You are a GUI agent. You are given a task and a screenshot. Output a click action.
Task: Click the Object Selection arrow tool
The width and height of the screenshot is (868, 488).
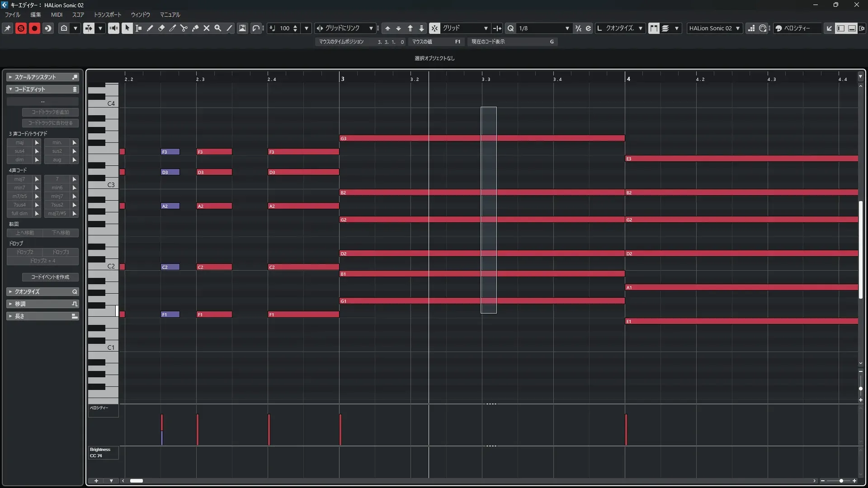tap(127, 28)
